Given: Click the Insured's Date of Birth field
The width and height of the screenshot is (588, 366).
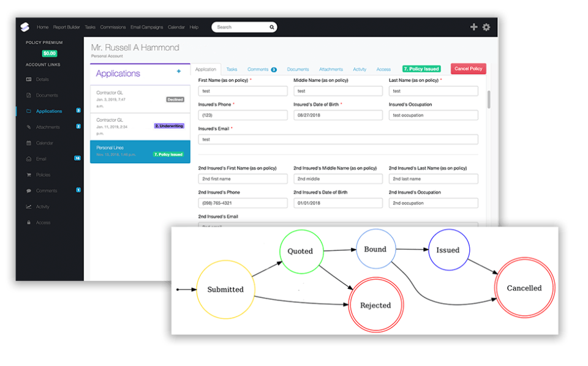Looking at the screenshot, I should 337,115.
